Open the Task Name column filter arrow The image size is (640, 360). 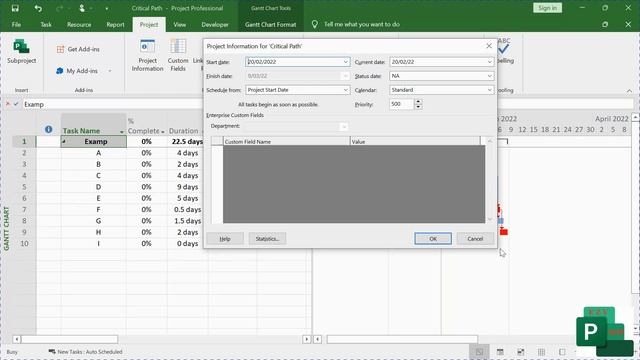122,131
